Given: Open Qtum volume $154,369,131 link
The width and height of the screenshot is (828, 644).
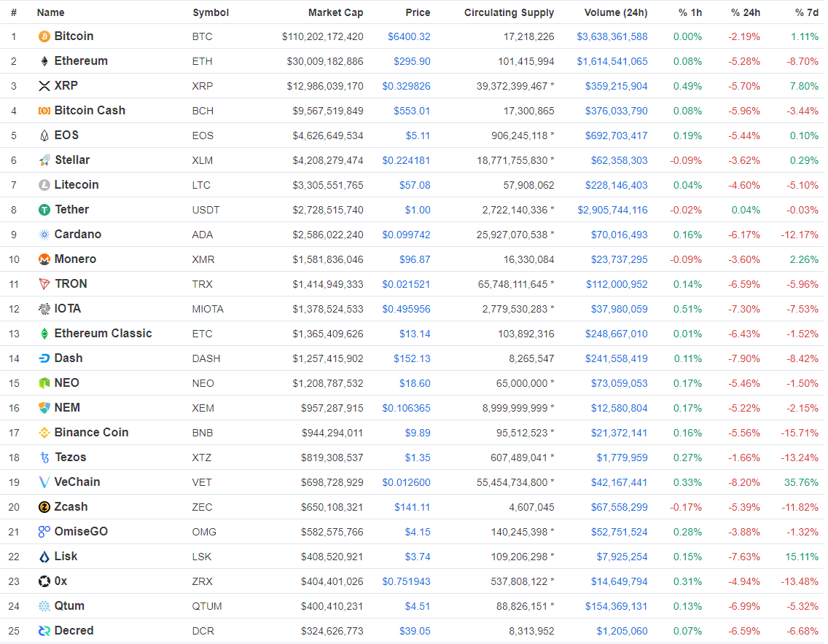Looking at the screenshot, I should pyautogui.click(x=616, y=607).
